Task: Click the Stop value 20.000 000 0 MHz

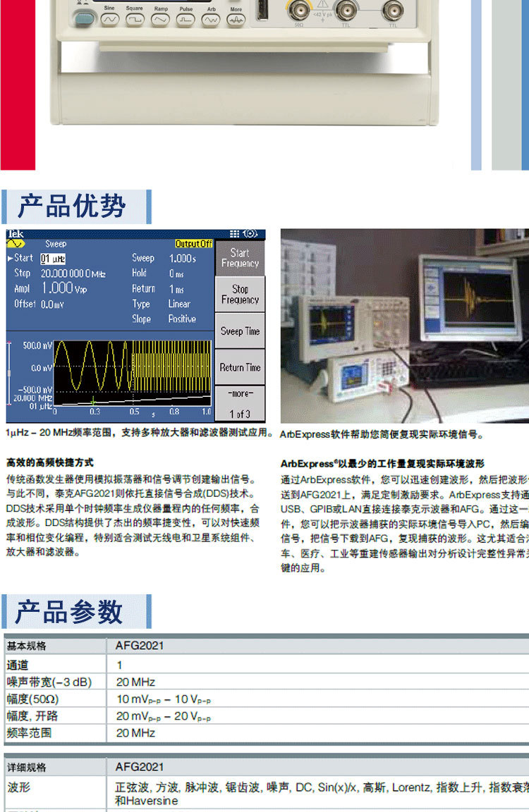Action: click(73, 273)
